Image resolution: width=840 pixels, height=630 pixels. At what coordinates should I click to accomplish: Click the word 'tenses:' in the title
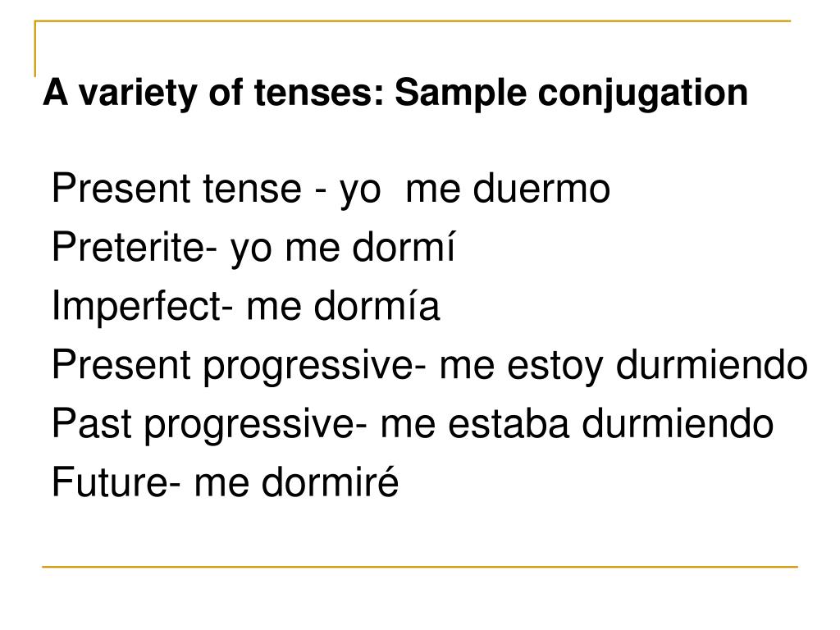point(319,94)
